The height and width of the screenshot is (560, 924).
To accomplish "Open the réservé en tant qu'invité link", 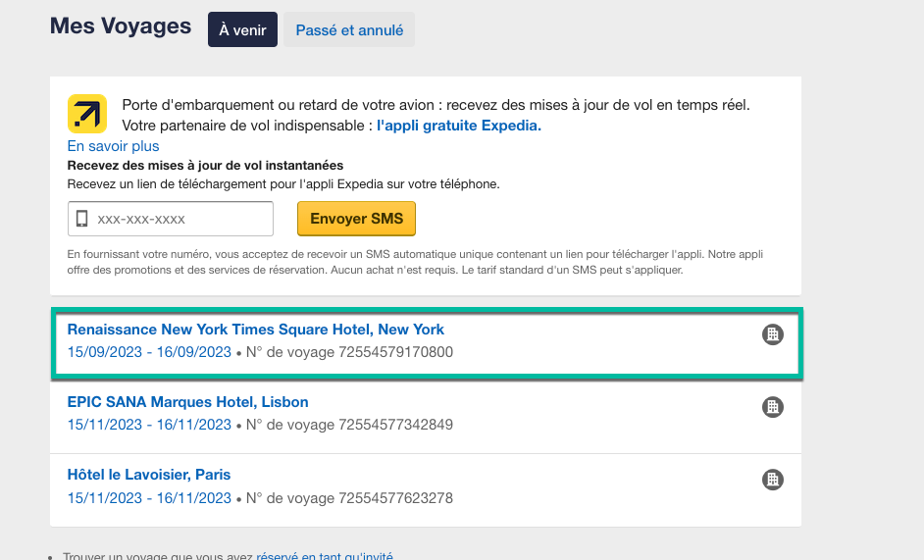I will point(324,556).
